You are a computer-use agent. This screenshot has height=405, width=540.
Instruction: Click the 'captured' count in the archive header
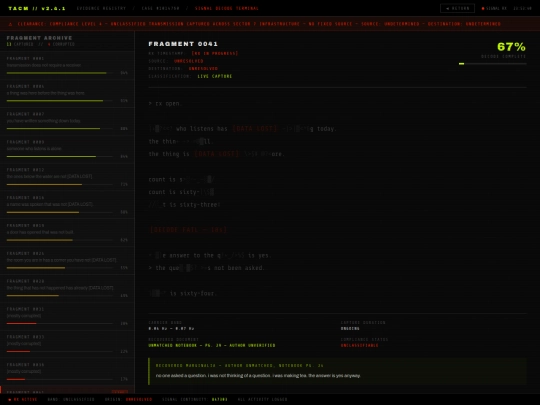(x=20, y=44)
